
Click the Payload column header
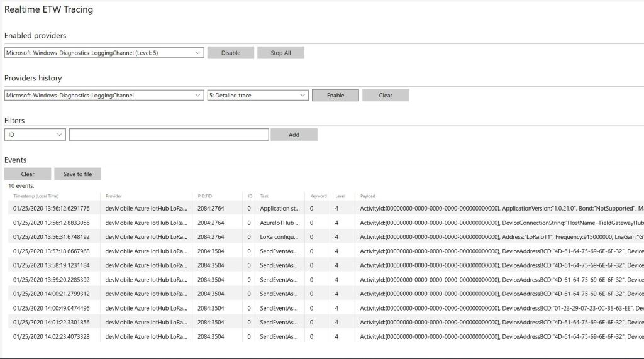pos(367,196)
